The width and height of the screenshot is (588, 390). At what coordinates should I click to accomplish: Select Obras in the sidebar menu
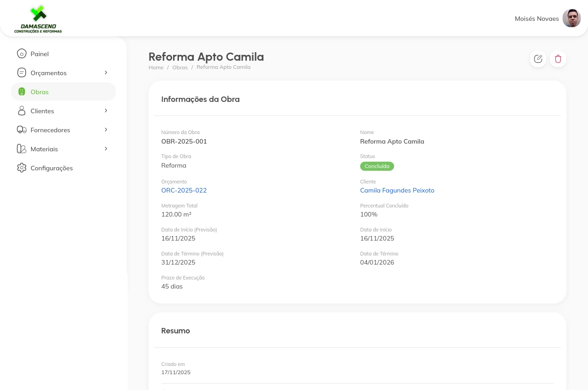pyautogui.click(x=40, y=92)
